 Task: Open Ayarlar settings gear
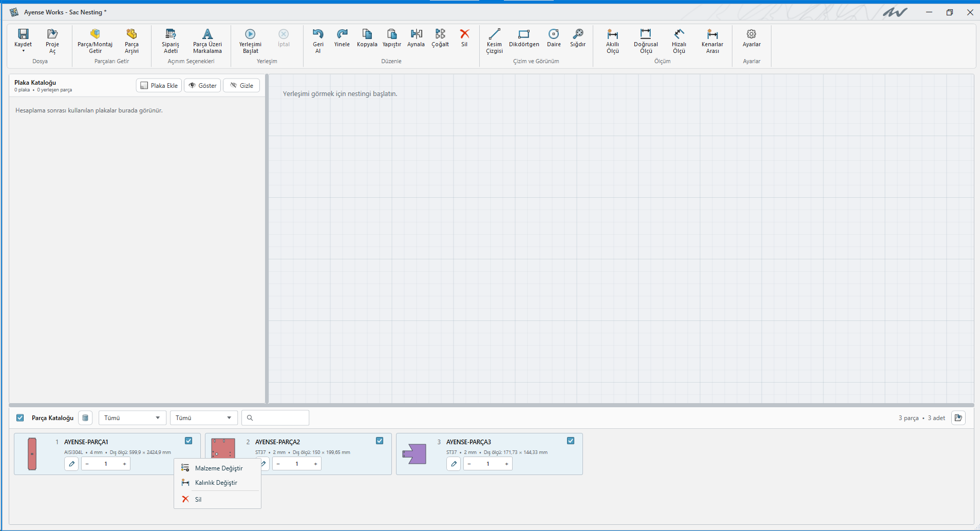point(751,34)
